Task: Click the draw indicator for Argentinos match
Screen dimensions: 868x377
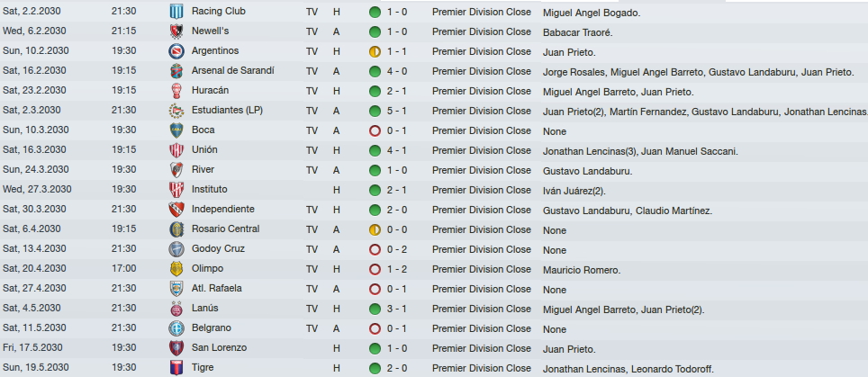Action: (x=375, y=52)
